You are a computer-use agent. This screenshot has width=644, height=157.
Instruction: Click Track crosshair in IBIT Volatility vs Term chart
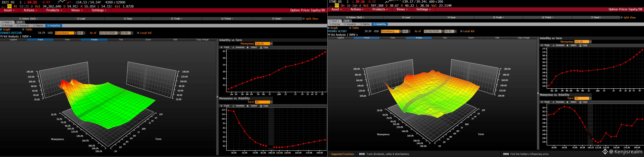(x=225, y=47)
